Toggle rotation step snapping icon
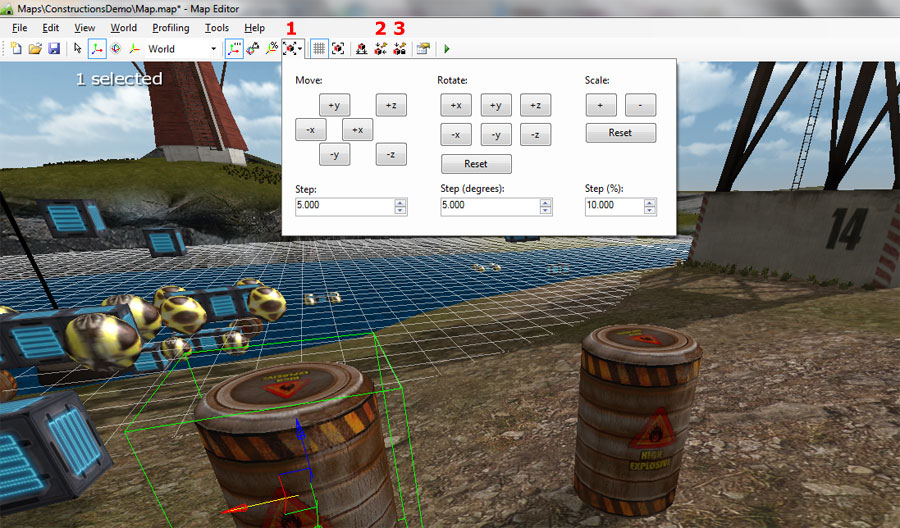900x528 pixels. tap(253, 49)
